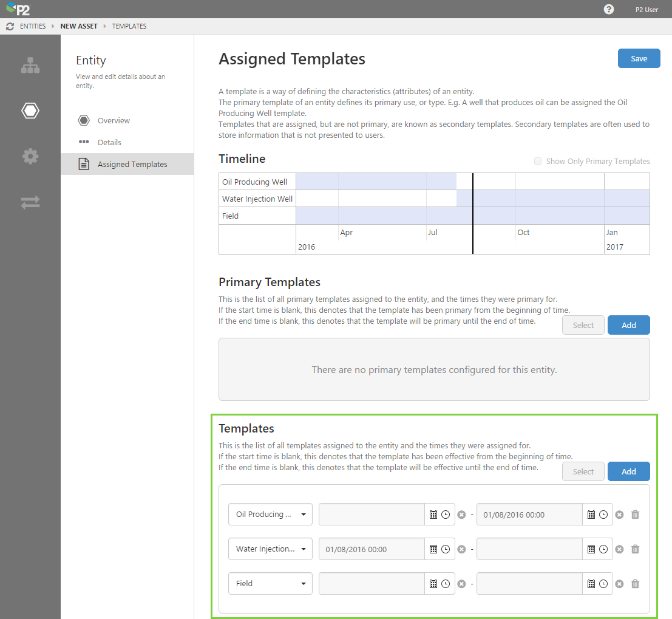Expand the Oil Producing template dropdown
The width and height of the screenshot is (672, 619).
pyautogui.click(x=270, y=515)
